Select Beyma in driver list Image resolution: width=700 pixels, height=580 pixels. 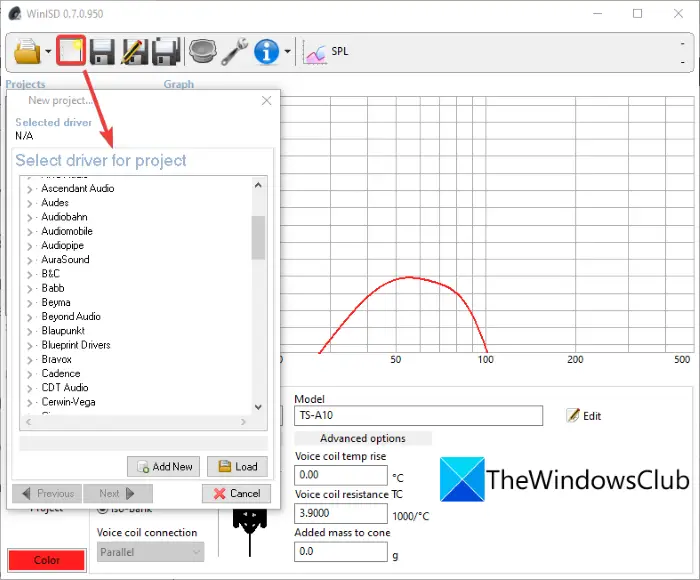pos(56,302)
